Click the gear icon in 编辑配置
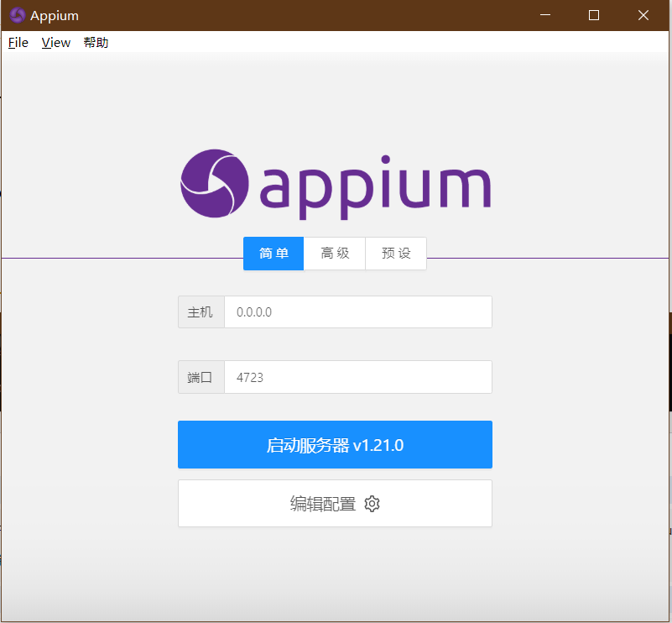 click(x=372, y=504)
